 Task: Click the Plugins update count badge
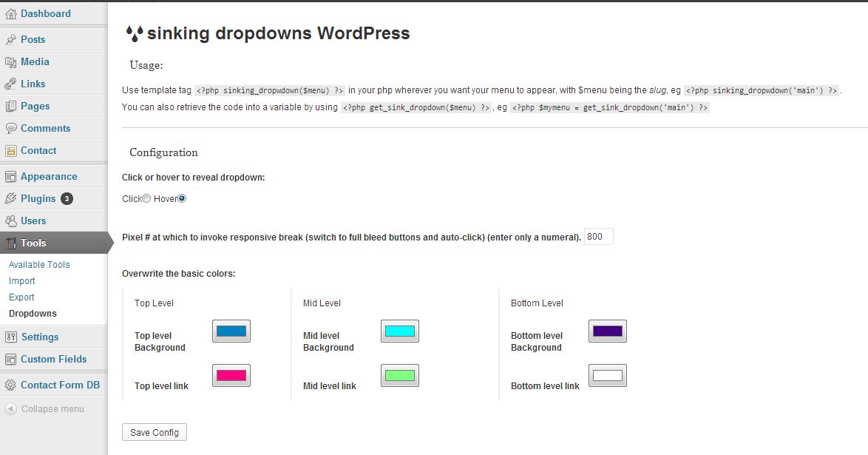(x=67, y=198)
